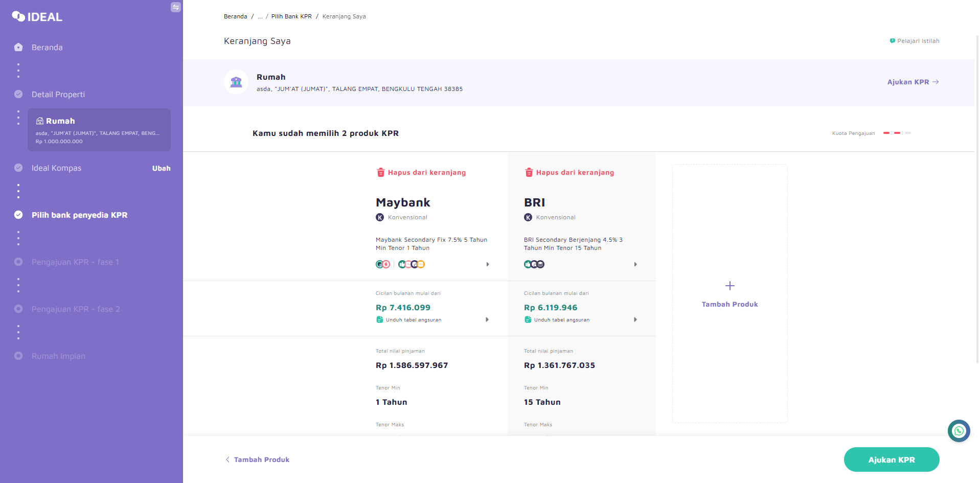Expand Maybank product features arrow
This screenshot has width=980, height=483.
[488, 264]
